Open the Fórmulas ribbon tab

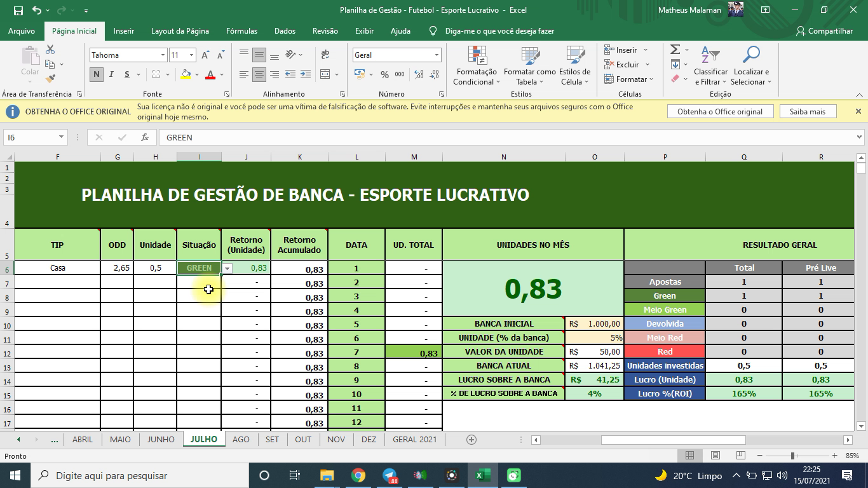[241, 30]
